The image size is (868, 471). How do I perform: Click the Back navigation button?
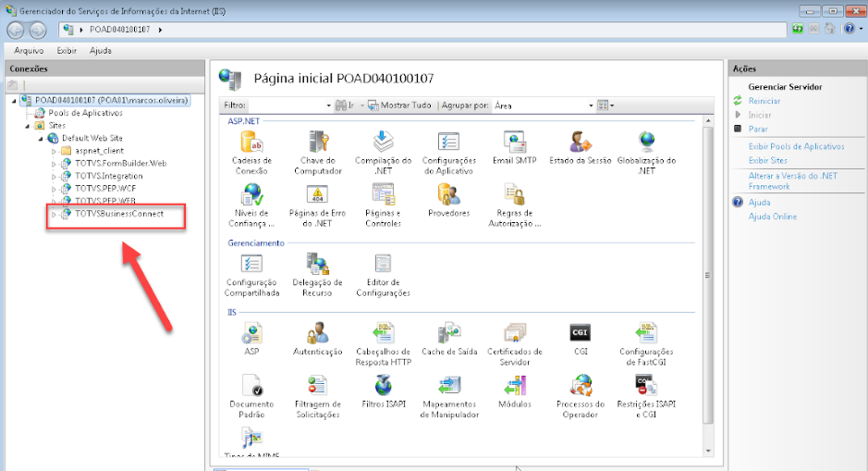pos(16,30)
